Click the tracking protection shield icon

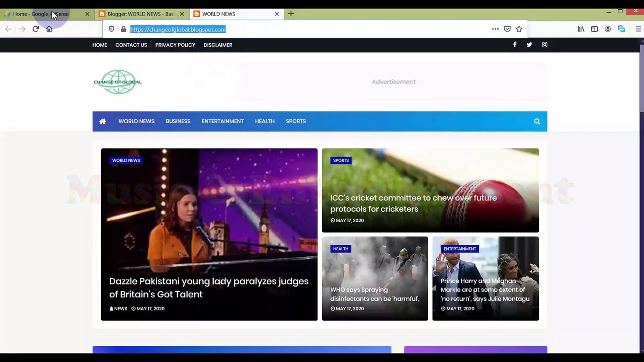point(111,29)
